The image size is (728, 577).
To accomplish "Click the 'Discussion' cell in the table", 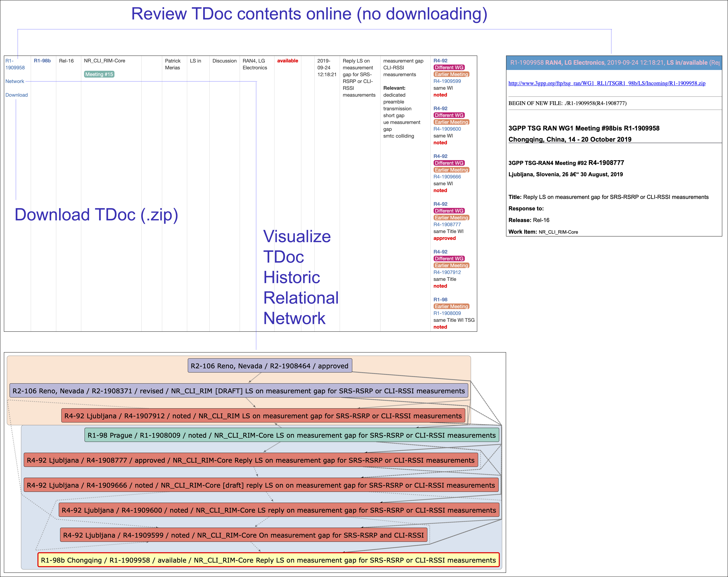I will [x=225, y=61].
